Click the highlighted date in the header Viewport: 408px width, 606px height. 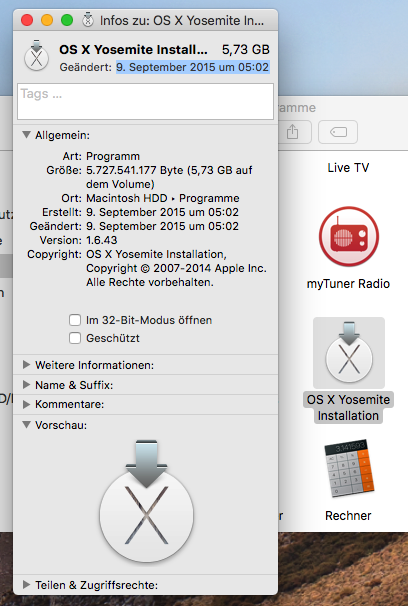pyautogui.click(x=193, y=67)
